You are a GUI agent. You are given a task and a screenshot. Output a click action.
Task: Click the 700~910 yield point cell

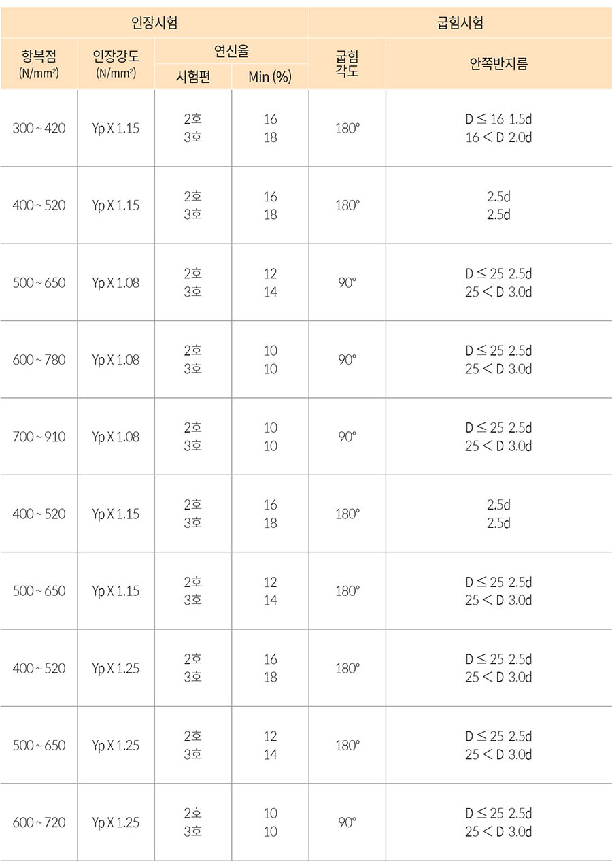(39, 437)
